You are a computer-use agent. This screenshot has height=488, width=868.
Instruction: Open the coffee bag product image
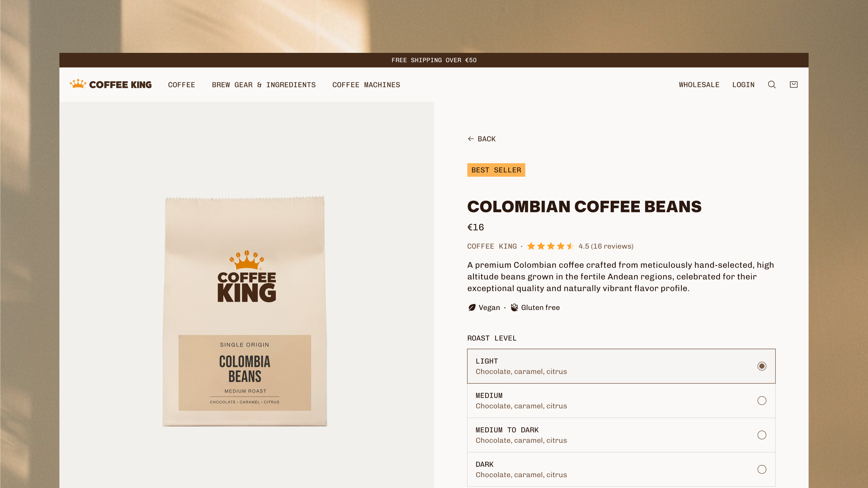click(x=245, y=311)
